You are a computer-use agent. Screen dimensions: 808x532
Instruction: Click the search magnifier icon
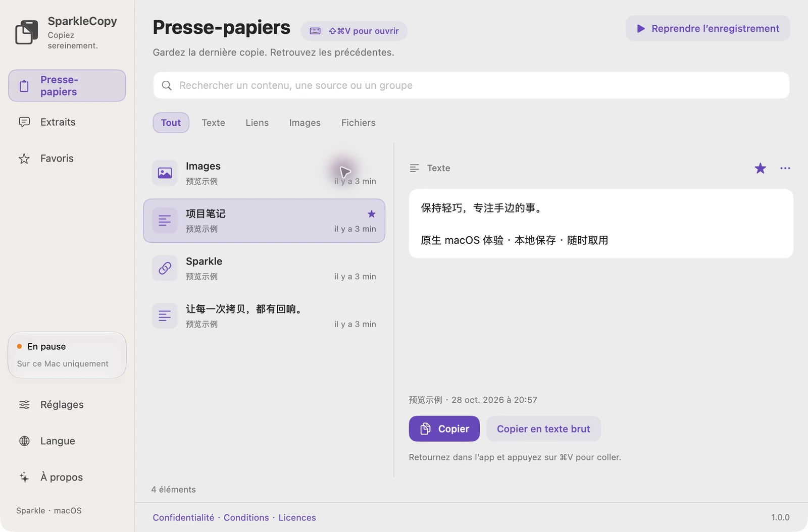tap(167, 85)
